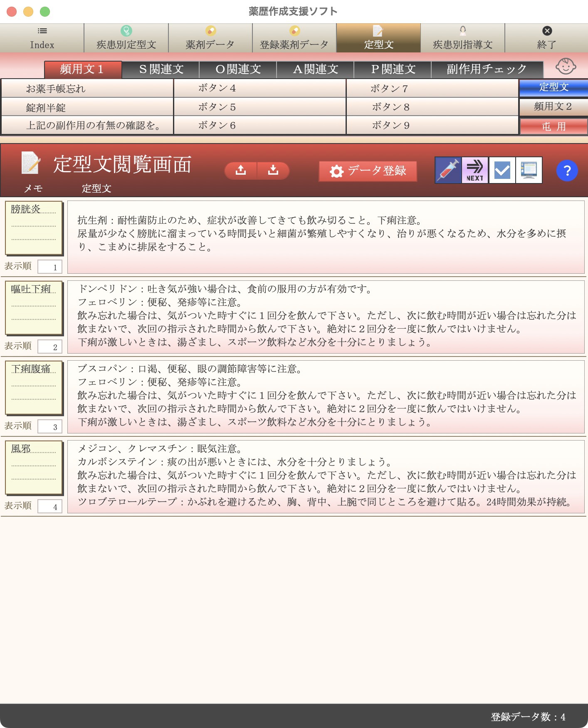588x728 pixels.
Task: Exit via the 終了 toolbar button
Action: coord(546,38)
